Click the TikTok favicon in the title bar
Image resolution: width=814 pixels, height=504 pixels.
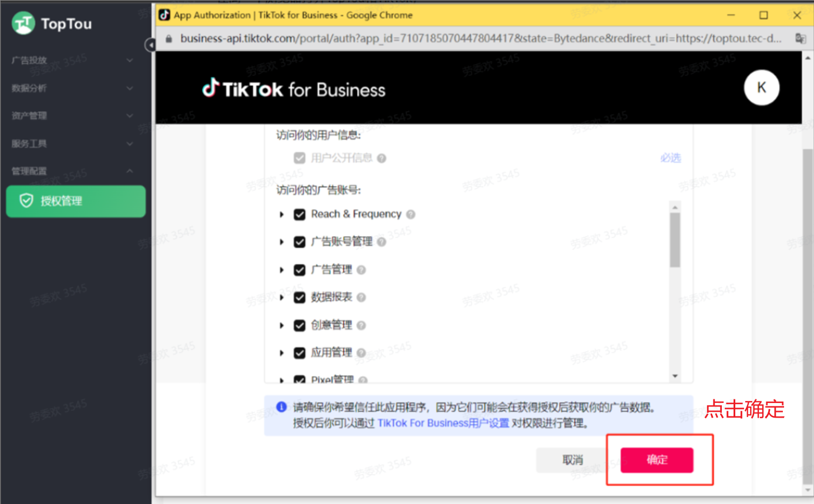point(165,15)
